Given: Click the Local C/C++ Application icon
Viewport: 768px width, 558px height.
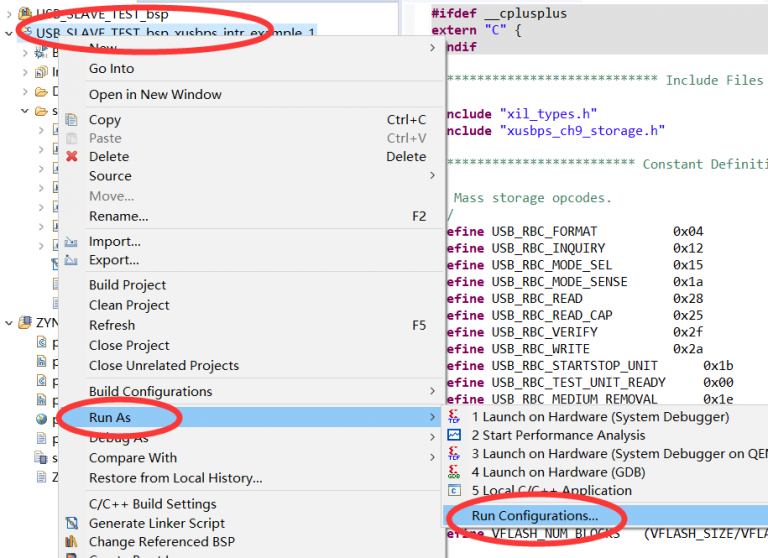Looking at the screenshot, I should (x=455, y=491).
